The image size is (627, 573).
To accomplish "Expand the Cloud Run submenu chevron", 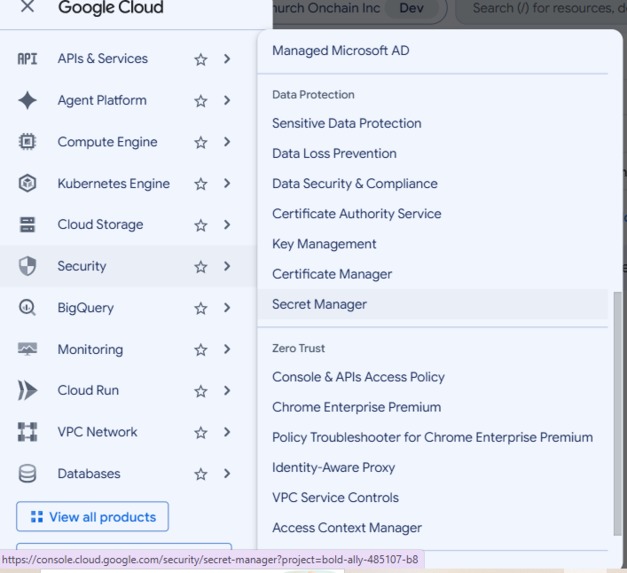I will [227, 390].
